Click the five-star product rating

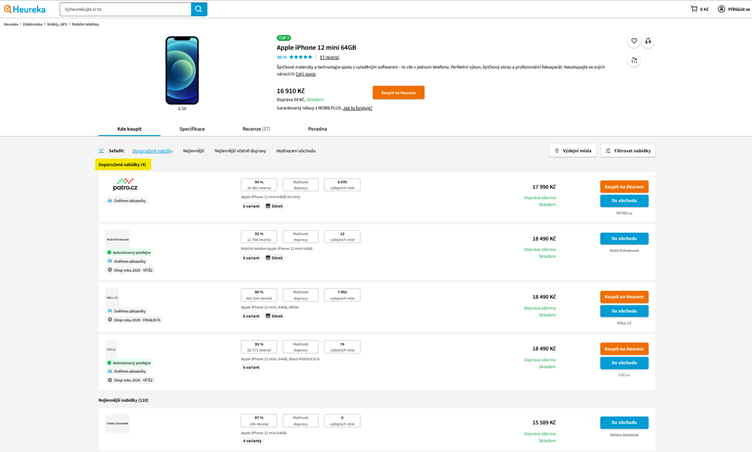(301, 57)
